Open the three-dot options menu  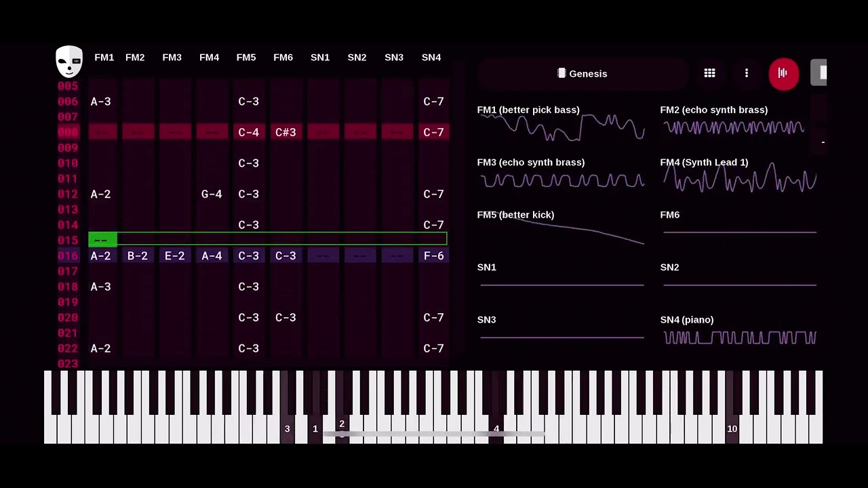tap(747, 73)
